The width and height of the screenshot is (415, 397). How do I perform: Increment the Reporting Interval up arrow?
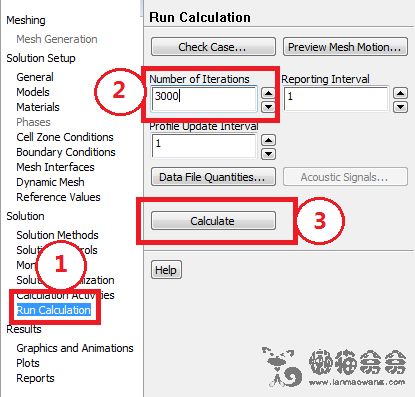click(400, 93)
